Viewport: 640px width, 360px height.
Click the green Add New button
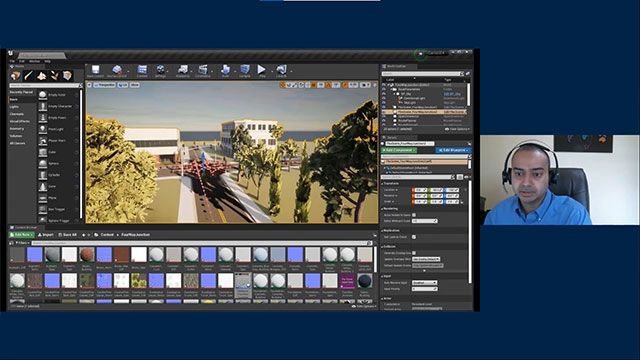point(22,235)
